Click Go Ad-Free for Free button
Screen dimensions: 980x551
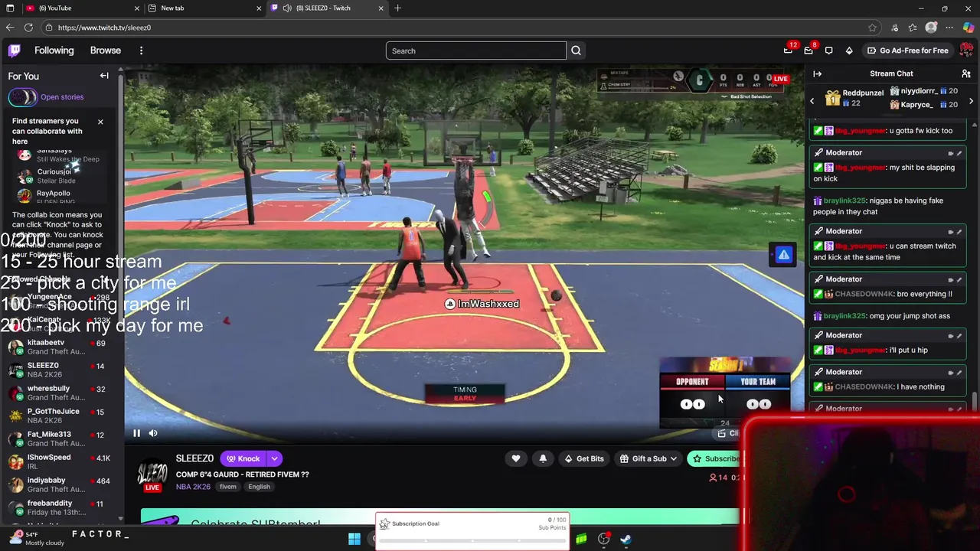tap(907, 51)
